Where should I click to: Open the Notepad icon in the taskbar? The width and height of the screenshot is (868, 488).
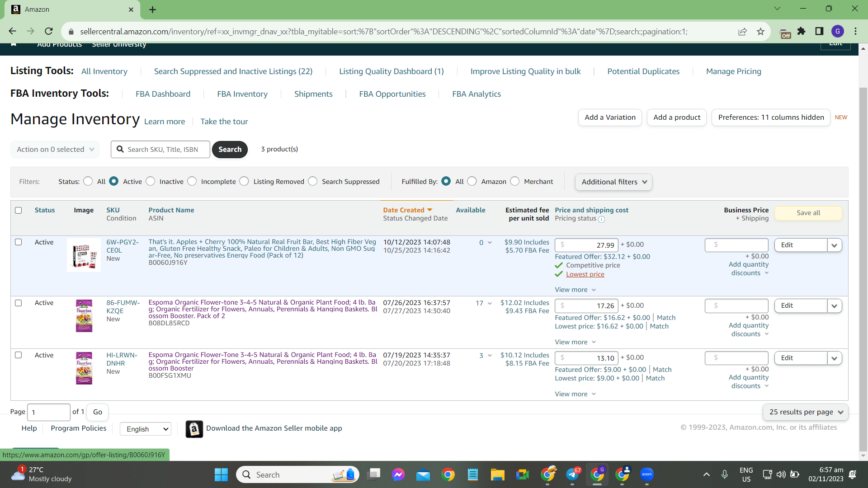[x=473, y=474]
